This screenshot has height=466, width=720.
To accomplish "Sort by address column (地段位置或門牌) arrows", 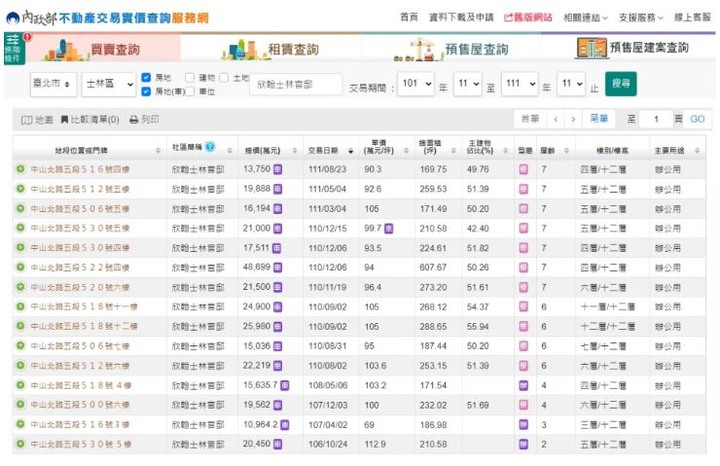I will [158, 151].
